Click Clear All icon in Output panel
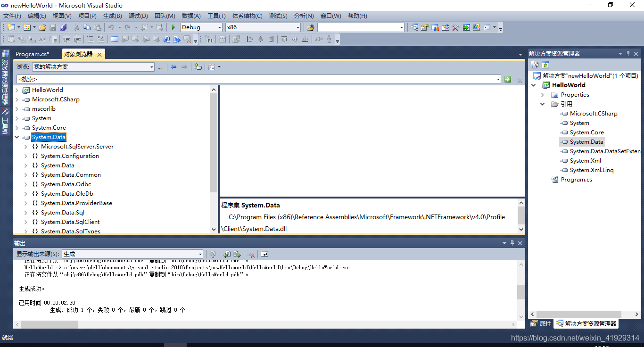Image resolution: width=644 pixels, height=347 pixels. 251,254
